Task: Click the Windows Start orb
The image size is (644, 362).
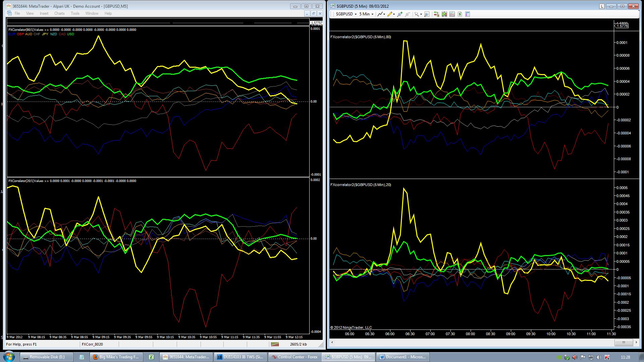Action: click(9, 357)
